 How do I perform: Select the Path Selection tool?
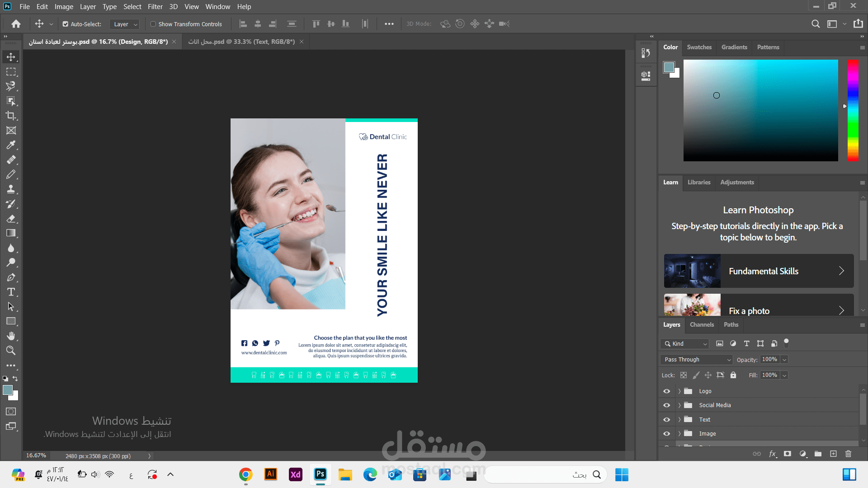point(11,307)
